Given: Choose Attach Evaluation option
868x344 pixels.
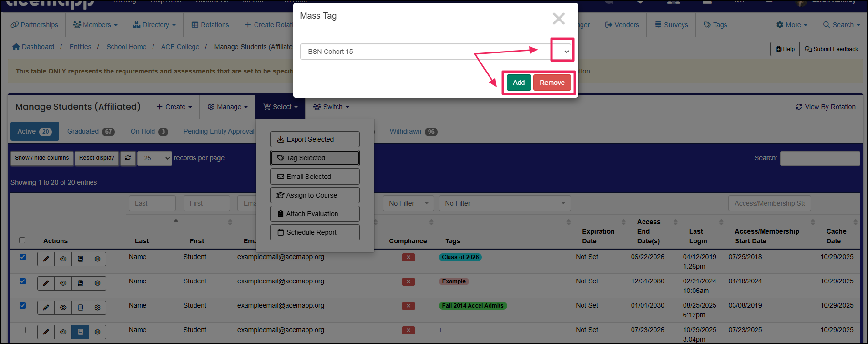Looking at the screenshot, I should pyautogui.click(x=315, y=214).
